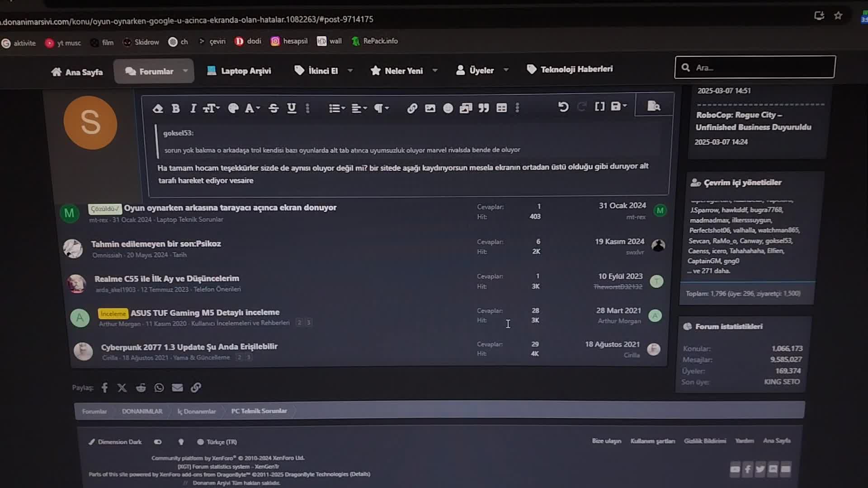Toggle bold formatting in editor
868x488 pixels.
point(176,108)
